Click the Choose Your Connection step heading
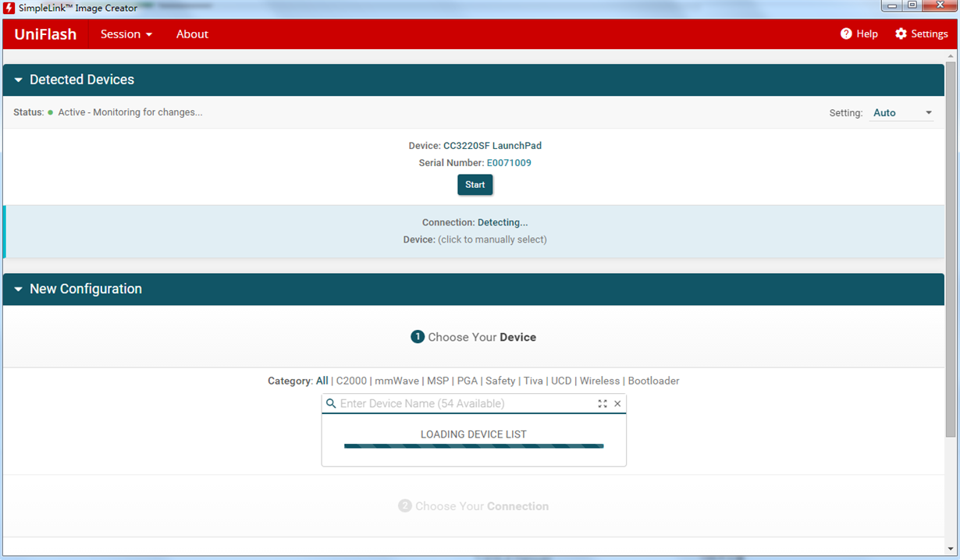Image resolution: width=960 pixels, height=560 pixels. pyautogui.click(x=474, y=506)
